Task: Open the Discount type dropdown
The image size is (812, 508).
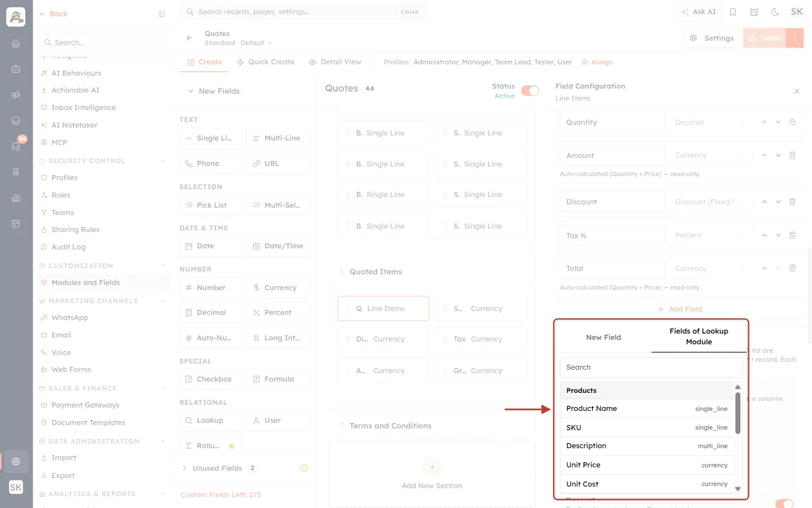Action: click(710, 202)
